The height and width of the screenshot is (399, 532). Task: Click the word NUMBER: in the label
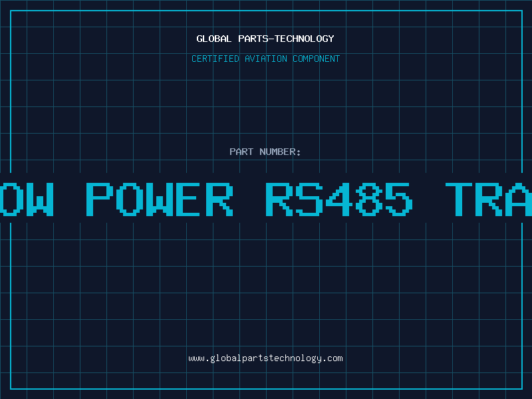click(x=280, y=152)
